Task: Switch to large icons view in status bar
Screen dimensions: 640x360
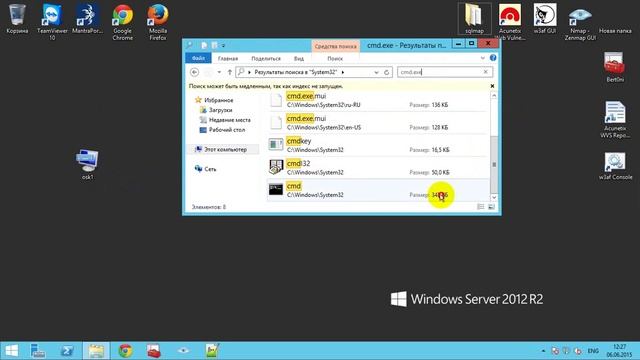Action: pyautogui.click(x=491, y=207)
